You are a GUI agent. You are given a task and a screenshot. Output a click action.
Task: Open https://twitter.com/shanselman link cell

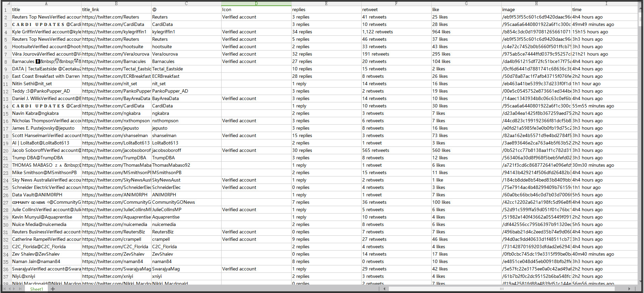click(x=116, y=135)
